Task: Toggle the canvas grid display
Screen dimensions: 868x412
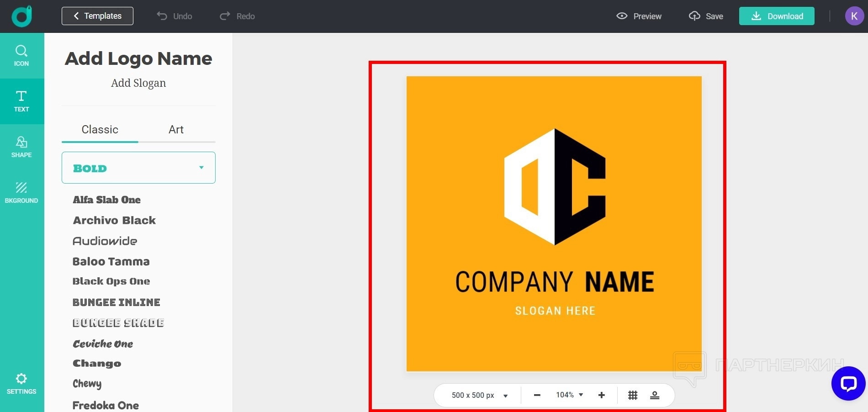Action: click(632, 395)
